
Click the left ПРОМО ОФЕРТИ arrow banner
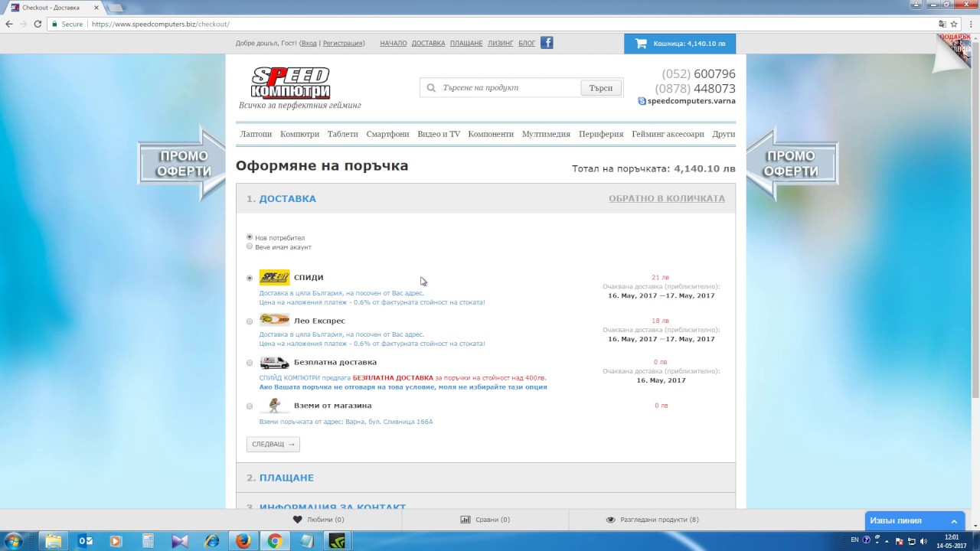point(182,163)
